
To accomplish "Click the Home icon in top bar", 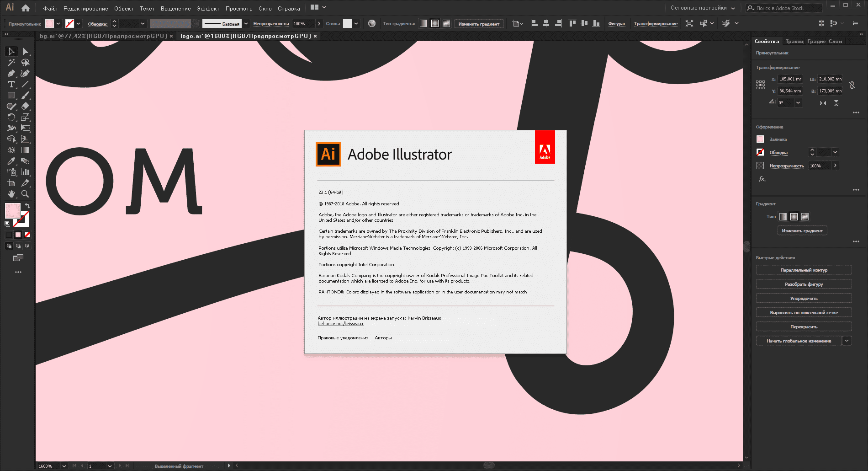I will point(26,8).
